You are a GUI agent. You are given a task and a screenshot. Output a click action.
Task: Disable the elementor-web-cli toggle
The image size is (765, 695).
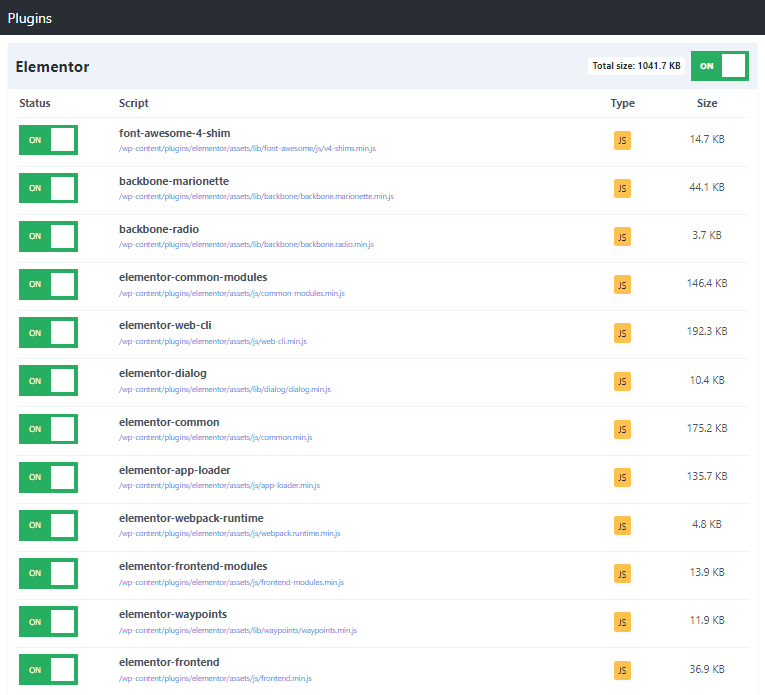(48, 333)
